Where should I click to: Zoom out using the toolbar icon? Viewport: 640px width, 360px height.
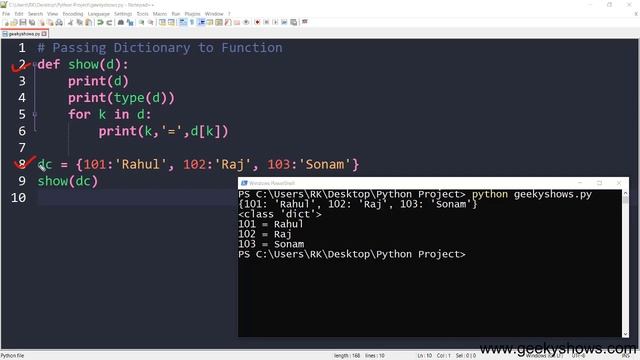150,22
